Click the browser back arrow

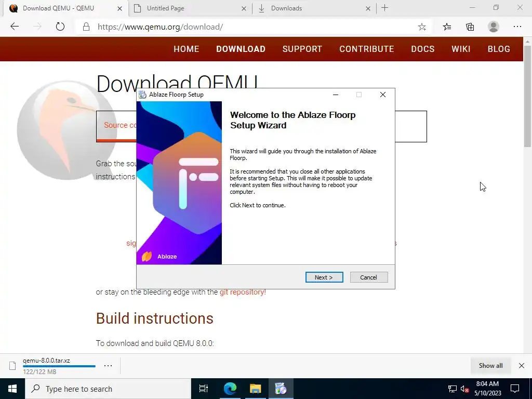(15, 26)
